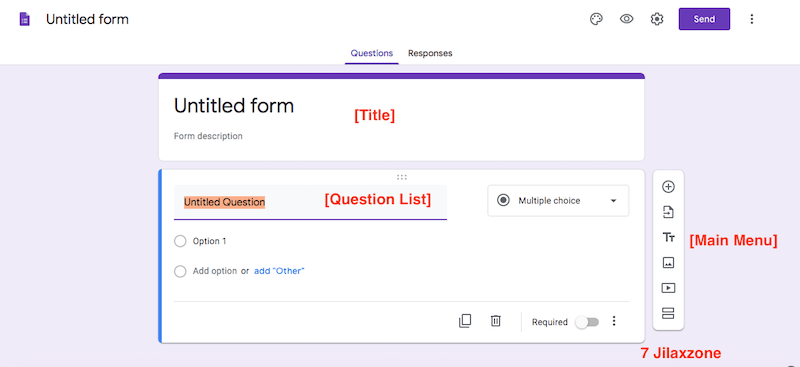Preview the form with eye icon
Screen dimensions: 800x367
[627, 19]
